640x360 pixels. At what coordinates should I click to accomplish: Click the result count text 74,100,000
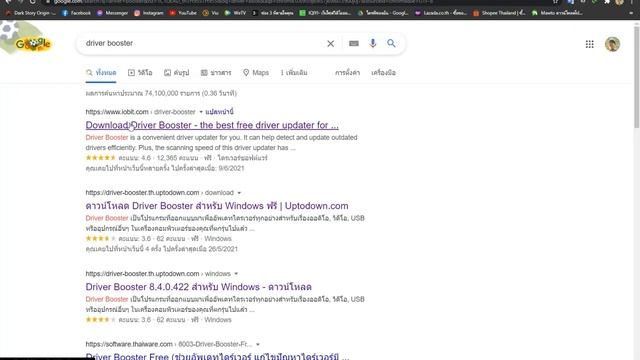[x=161, y=93]
